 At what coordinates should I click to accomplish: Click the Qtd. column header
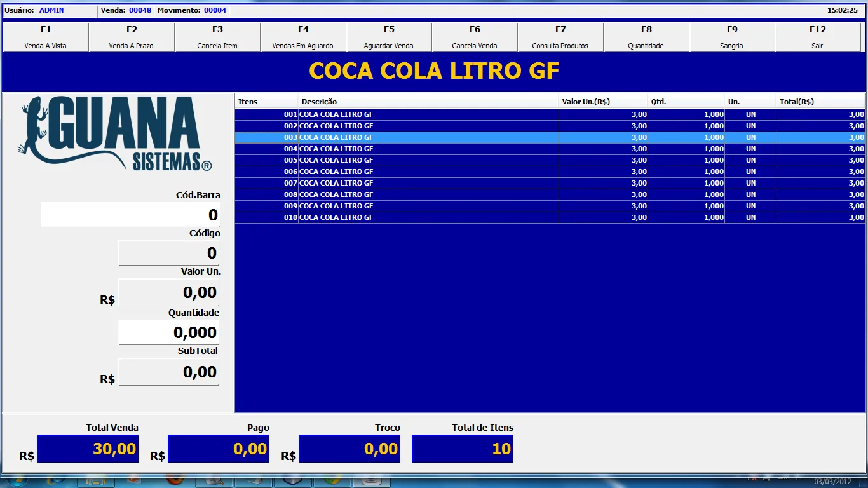point(687,102)
